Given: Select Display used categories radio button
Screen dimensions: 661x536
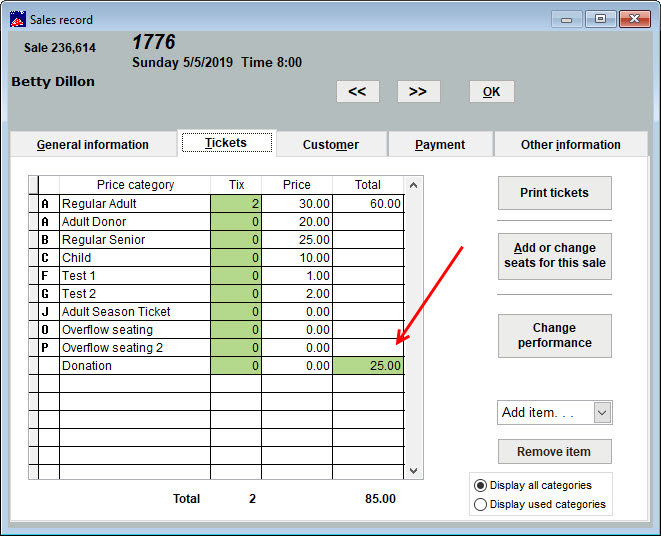Looking at the screenshot, I should pos(480,504).
